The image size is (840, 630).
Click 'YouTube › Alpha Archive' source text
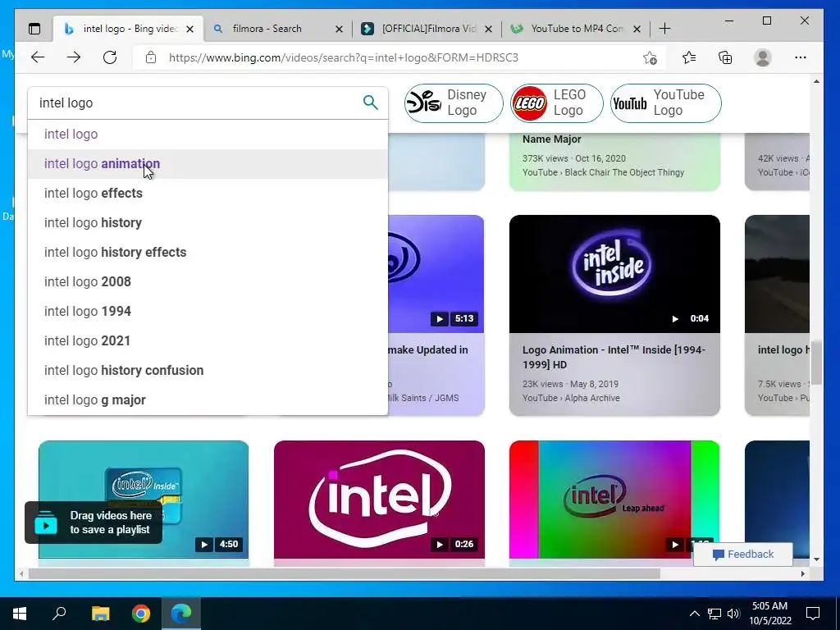click(x=571, y=398)
